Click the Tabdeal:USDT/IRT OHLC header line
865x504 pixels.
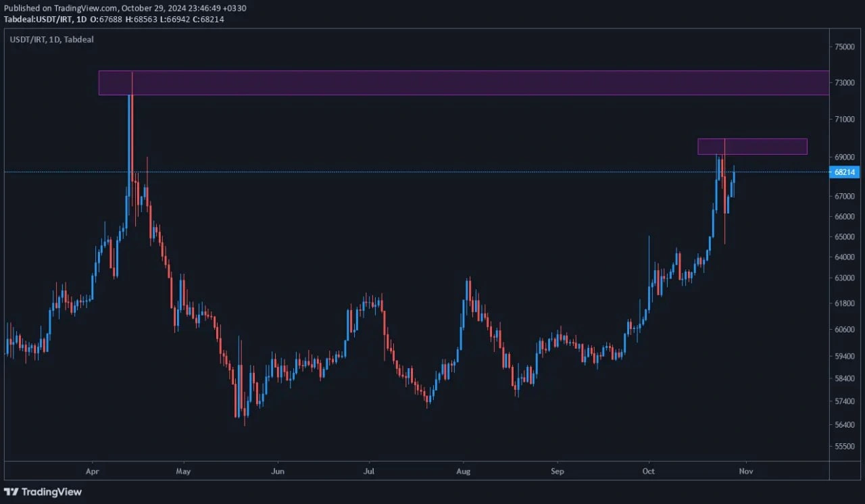(114, 19)
